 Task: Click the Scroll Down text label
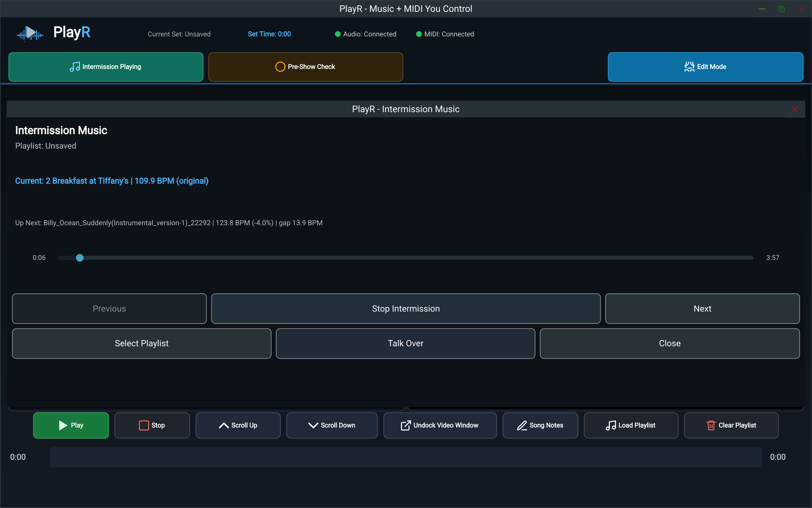point(338,425)
